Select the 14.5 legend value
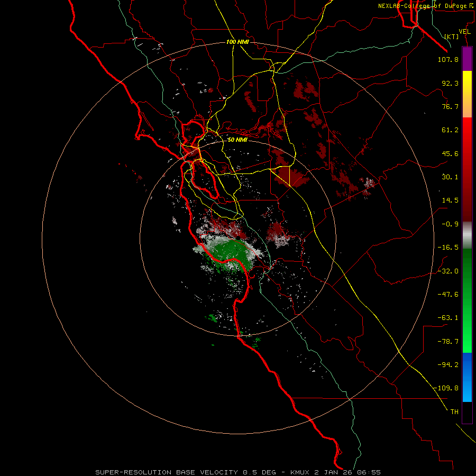Viewport: 476px width, 476px height. pos(450,200)
